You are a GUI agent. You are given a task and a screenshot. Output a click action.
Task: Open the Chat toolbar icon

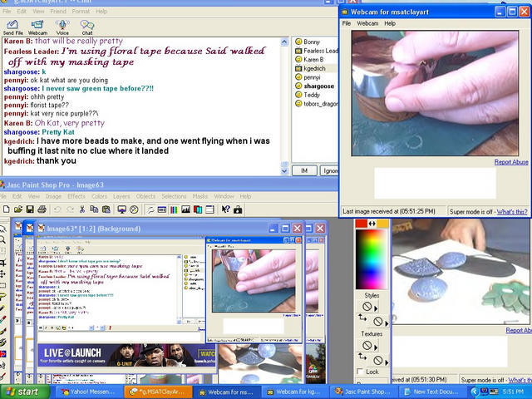tap(87, 27)
